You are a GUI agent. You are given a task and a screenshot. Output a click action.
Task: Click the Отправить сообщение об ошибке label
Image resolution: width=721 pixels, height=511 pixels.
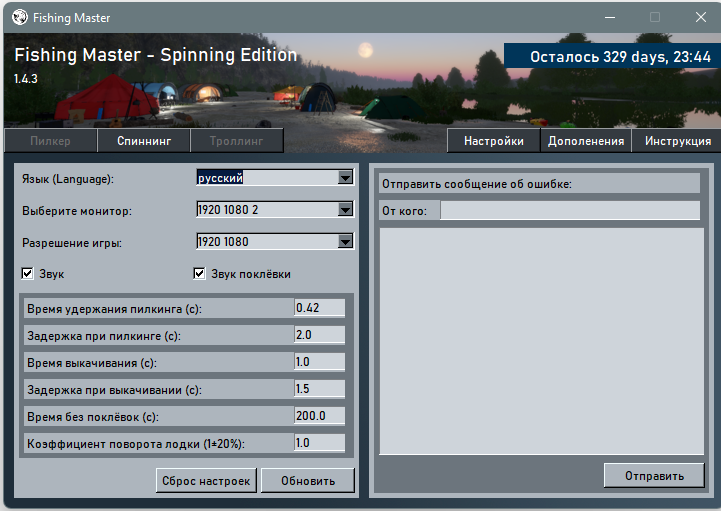477,184
